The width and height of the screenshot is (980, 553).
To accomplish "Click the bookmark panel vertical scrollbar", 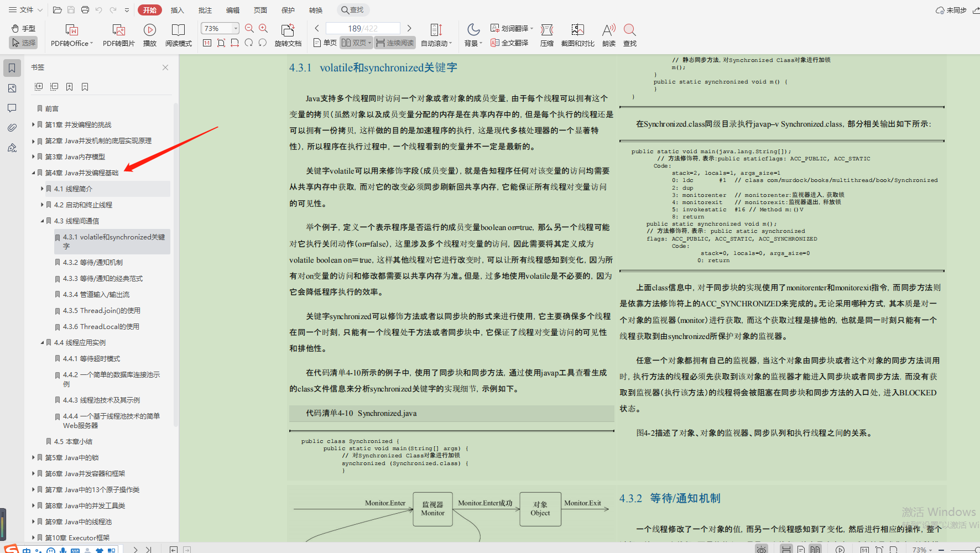I will [176, 264].
